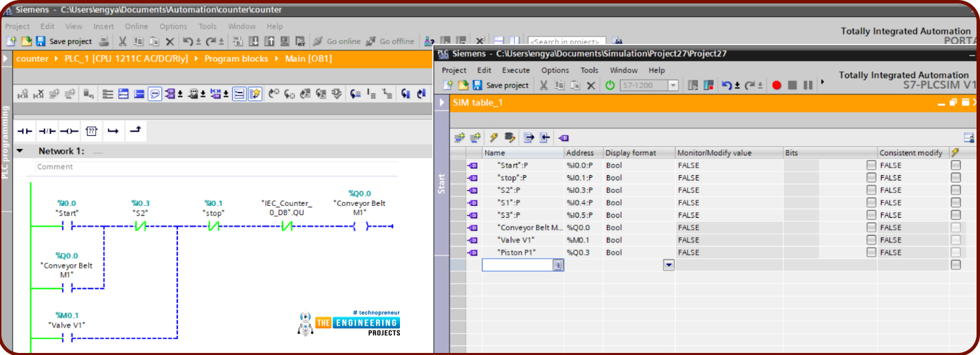The height and width of the screenshot is (355, 980).
Task: Open the undo history dropdown in PLCSIM
Action: click(737, 86)
